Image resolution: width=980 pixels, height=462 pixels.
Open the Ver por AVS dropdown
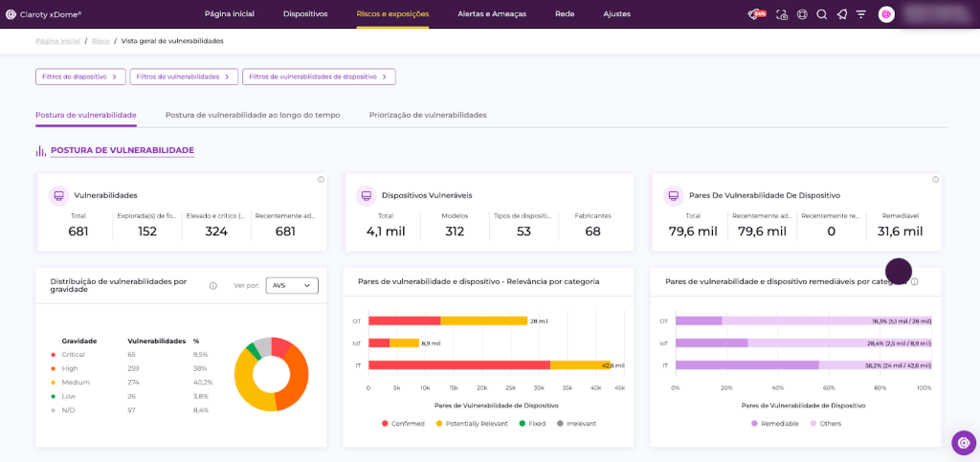291,285
